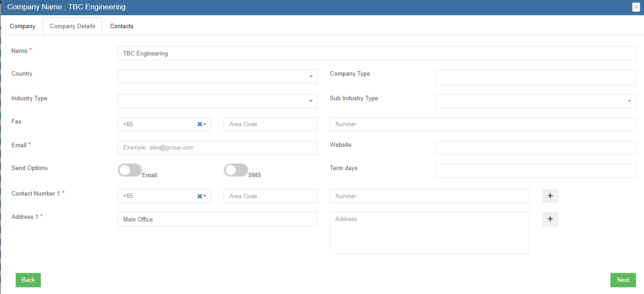Click the Website text field

click(536, 148)
